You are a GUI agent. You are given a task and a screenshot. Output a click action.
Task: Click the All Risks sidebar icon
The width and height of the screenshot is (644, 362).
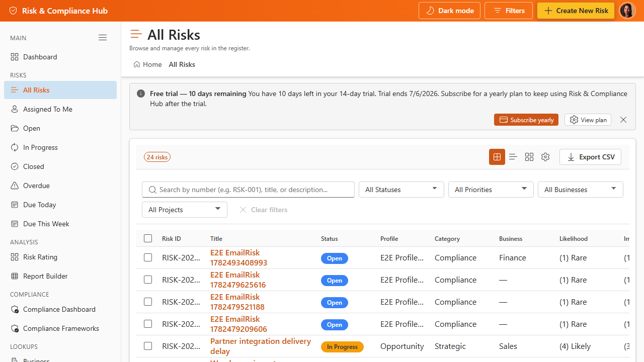[x=15, y=90]
